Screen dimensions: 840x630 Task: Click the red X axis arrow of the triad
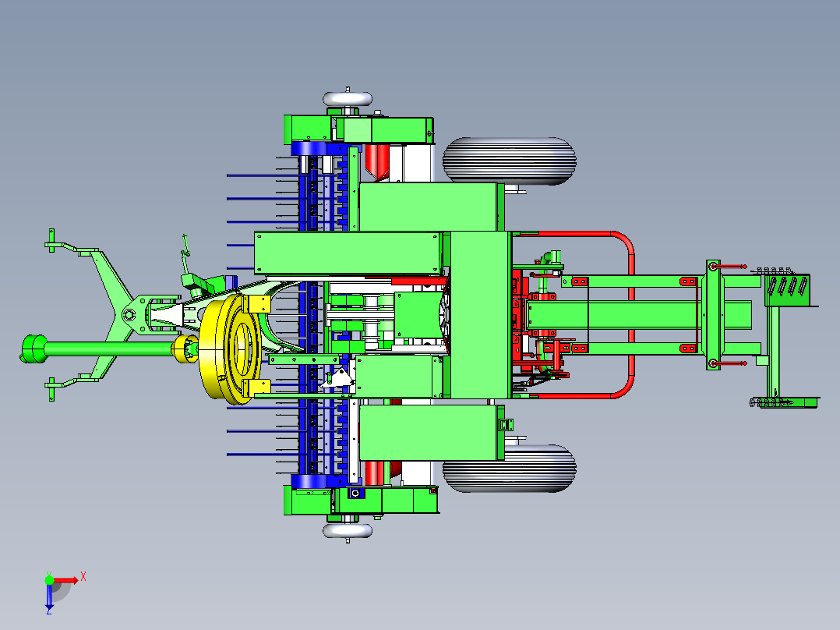tap(67, 580)
